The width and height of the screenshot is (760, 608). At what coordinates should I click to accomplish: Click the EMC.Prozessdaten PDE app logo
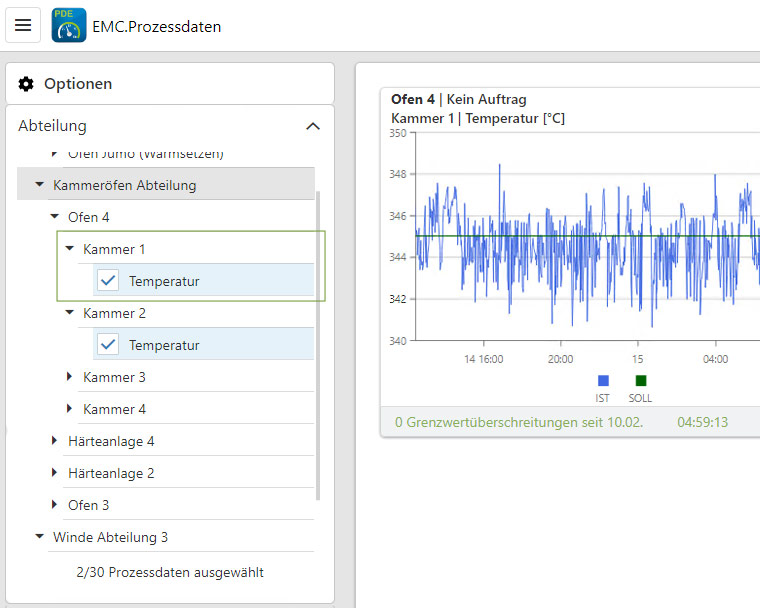tap(69, 25)
